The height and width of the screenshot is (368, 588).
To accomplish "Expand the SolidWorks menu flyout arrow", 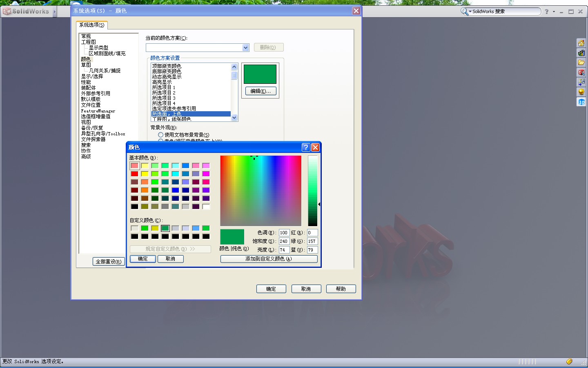I will click(54, 11).
